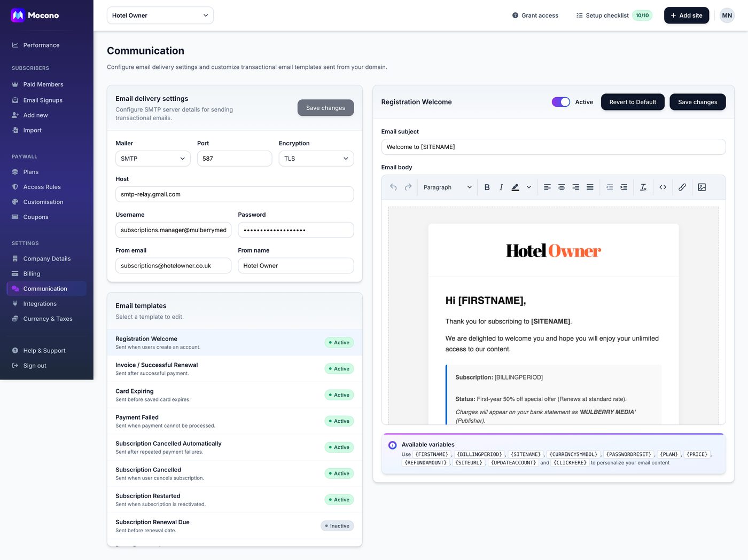Click the Coupons ticket icon
748x560 pixels.
pyautogui.click(x=15, y=217)
